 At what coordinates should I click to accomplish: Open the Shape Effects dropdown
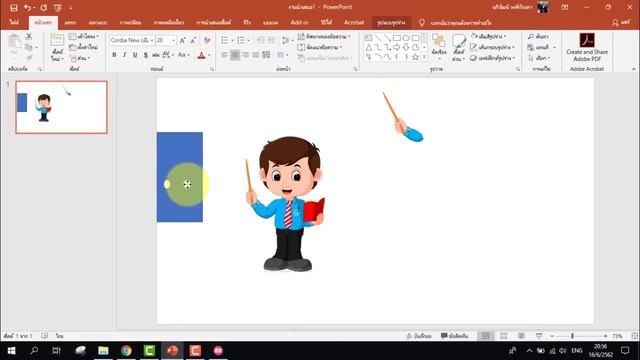coord(493,58)
